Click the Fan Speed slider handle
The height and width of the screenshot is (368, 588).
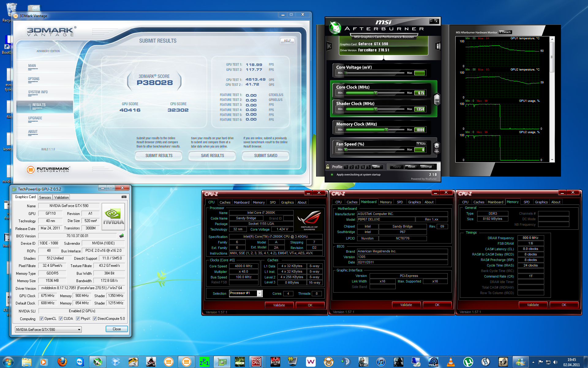click(x=346, y=150)
